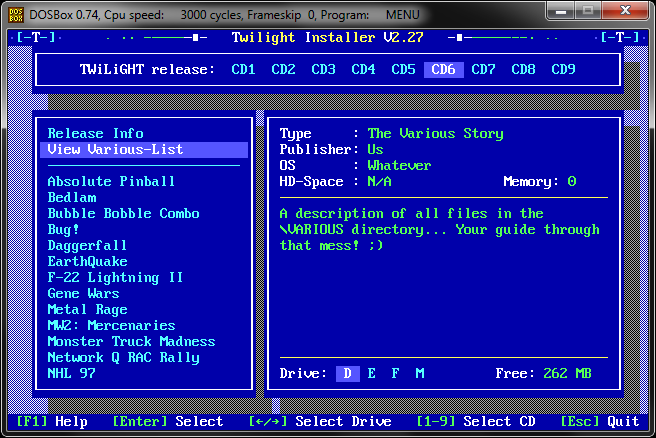This screenshot has height=438, width=656.
Task: Open the Release Info entry
Action: tap(95, 133)
